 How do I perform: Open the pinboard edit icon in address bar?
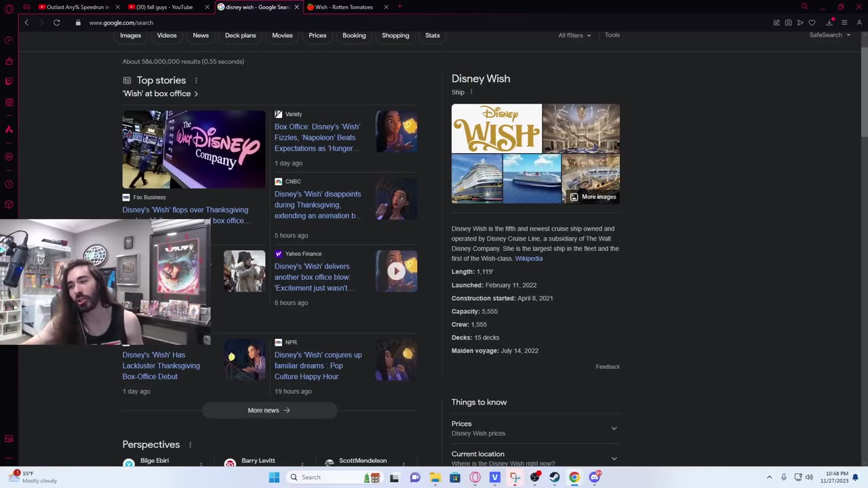coord(776,22)
